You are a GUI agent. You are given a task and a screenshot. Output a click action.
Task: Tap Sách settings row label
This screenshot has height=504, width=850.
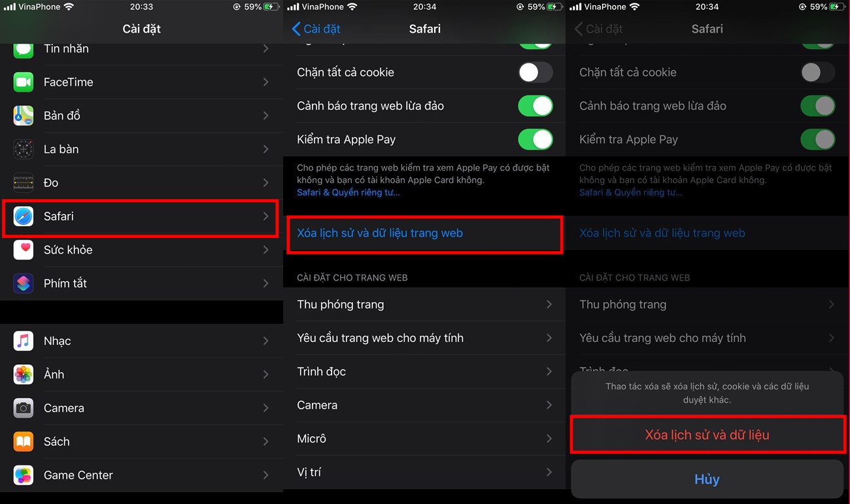pos(56,441)
